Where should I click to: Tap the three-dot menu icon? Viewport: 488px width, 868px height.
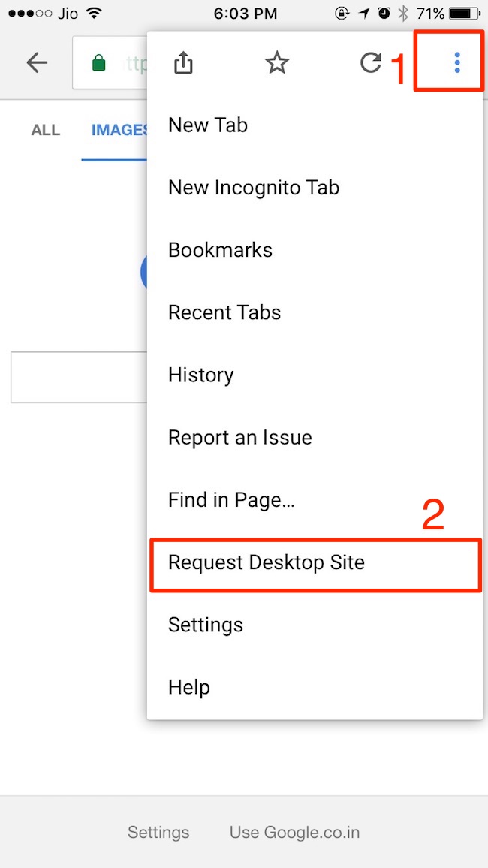coord(456,63)
